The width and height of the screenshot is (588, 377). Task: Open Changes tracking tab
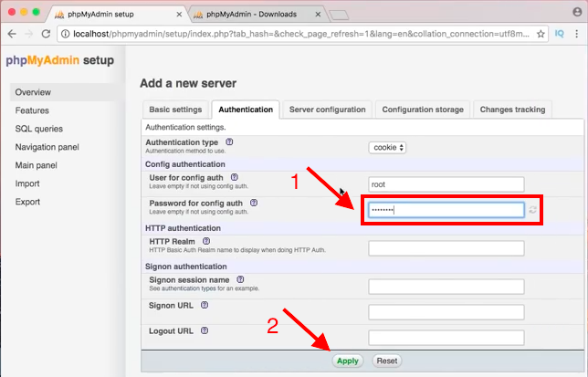(x=512, y=110)
